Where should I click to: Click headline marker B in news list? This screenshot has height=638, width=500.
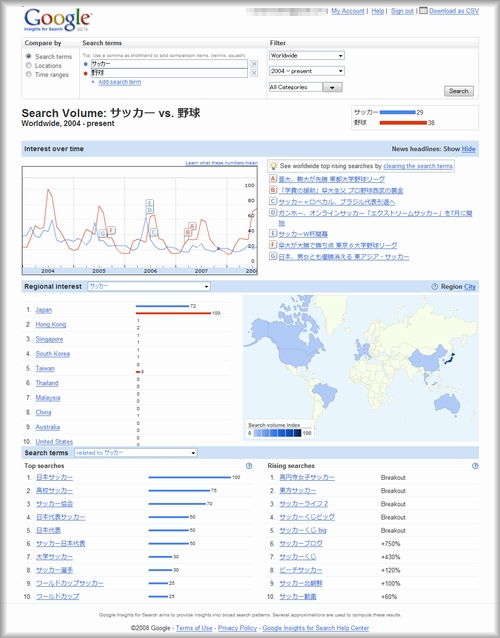(273, 190)
